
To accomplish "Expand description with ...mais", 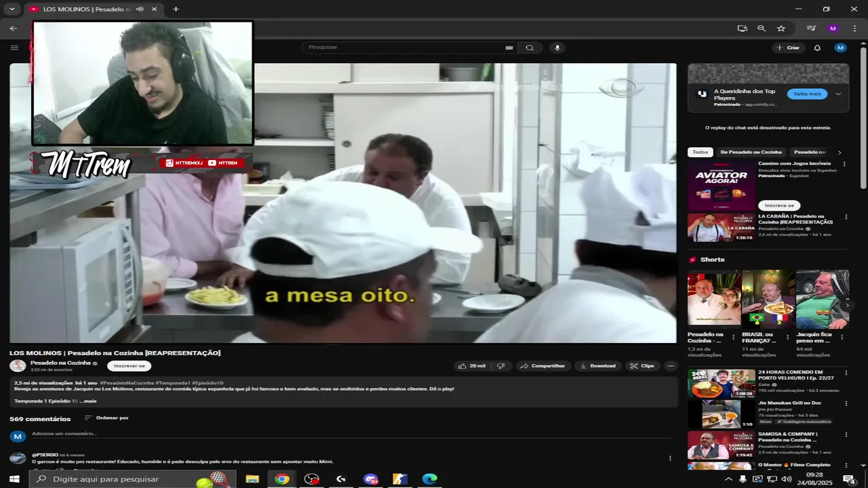I will pos(88,401).
